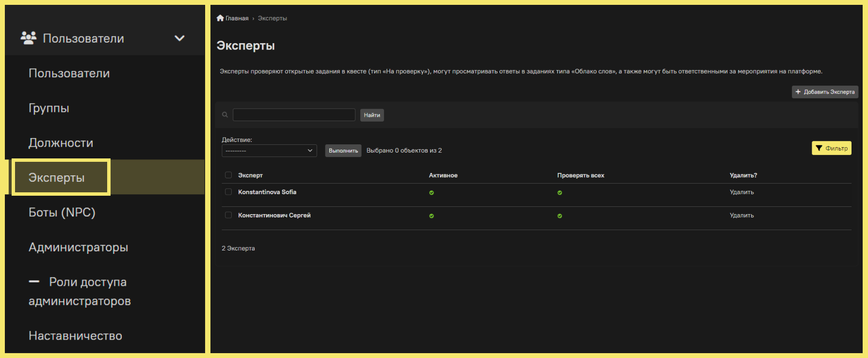
Task: Check the Konstantinova Sofia row checkbox
Action: click(x=228, y=192)
